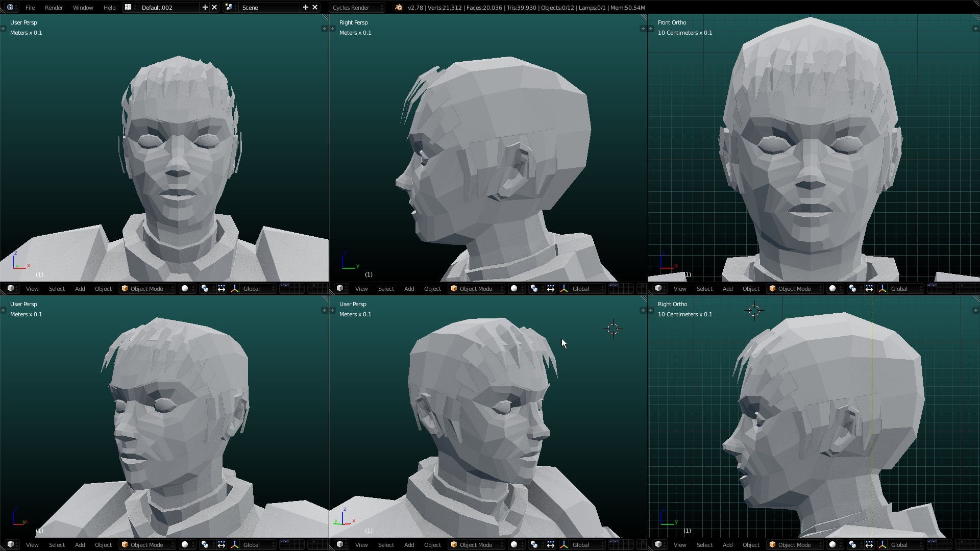Click the Blender logo icon in top bar

coord(399,8)
